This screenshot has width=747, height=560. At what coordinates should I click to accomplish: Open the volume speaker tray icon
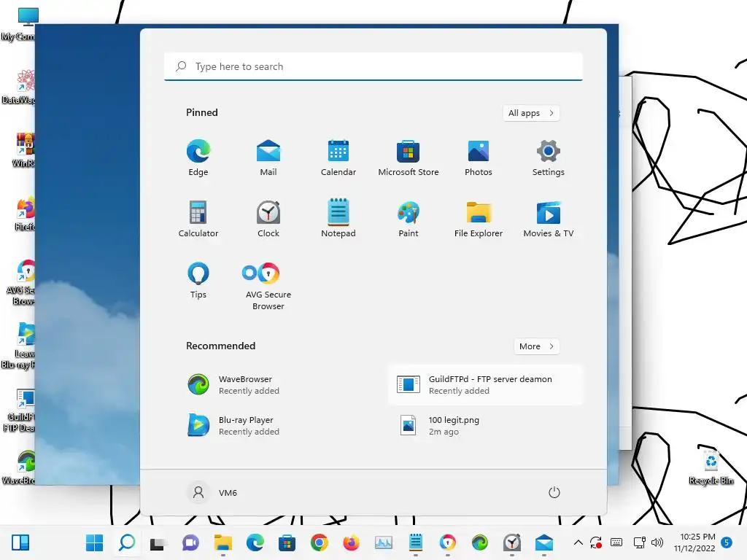[657, 542]
